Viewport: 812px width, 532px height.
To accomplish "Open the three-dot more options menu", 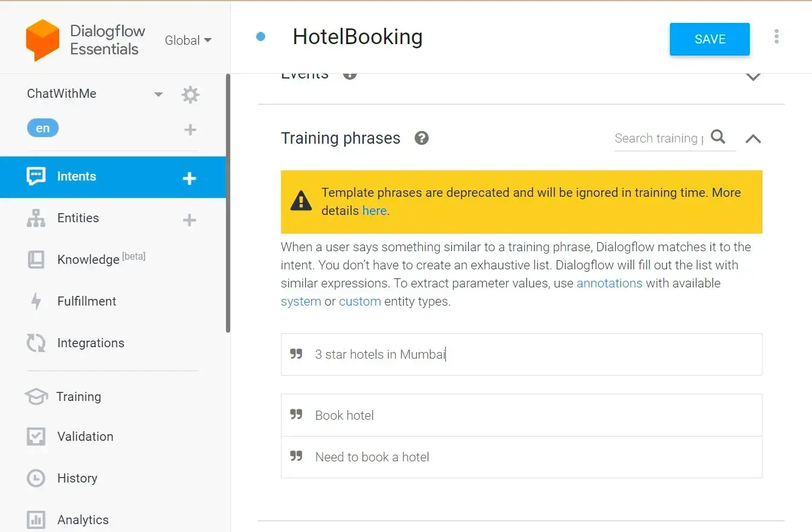I will tap(776, 37).
